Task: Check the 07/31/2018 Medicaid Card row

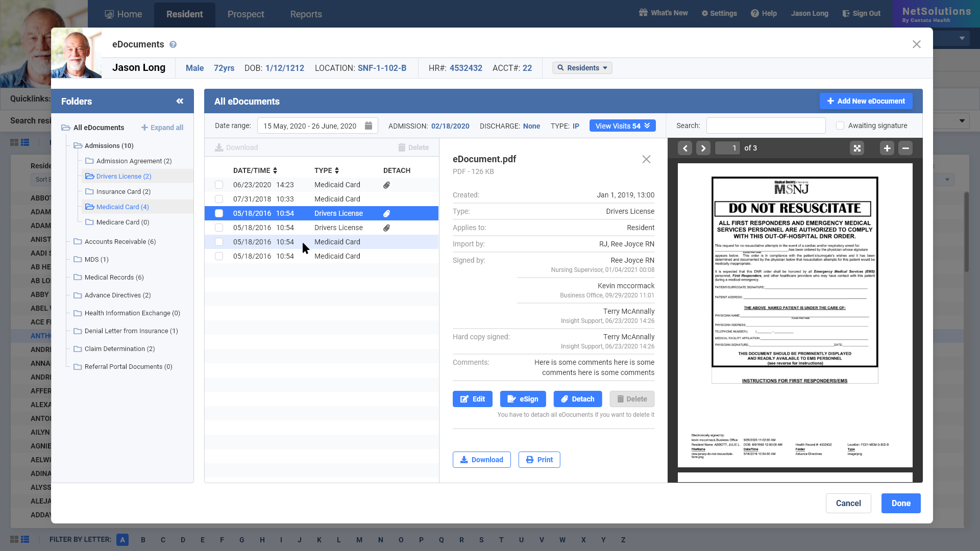Action: [x=219, y=199]
